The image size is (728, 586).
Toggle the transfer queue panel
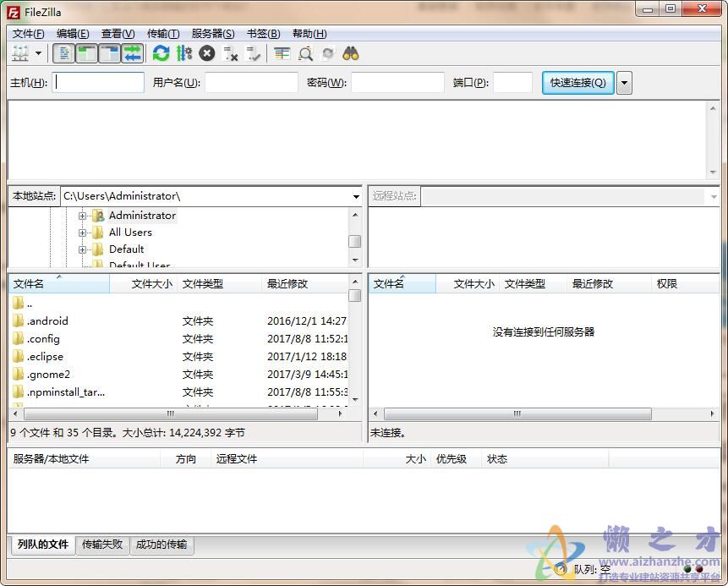coord(133,53)
